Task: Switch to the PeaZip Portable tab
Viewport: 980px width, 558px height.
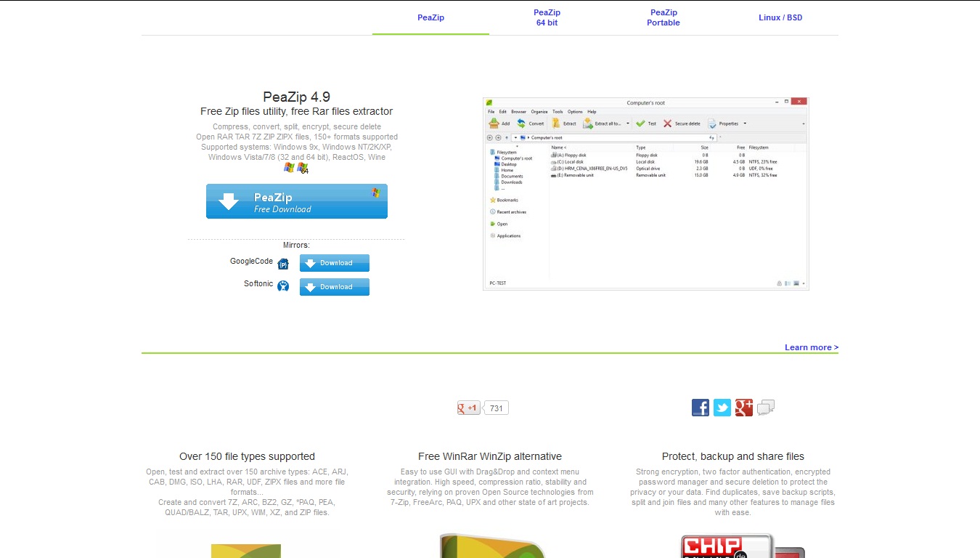Action: (x=663, y=17)
